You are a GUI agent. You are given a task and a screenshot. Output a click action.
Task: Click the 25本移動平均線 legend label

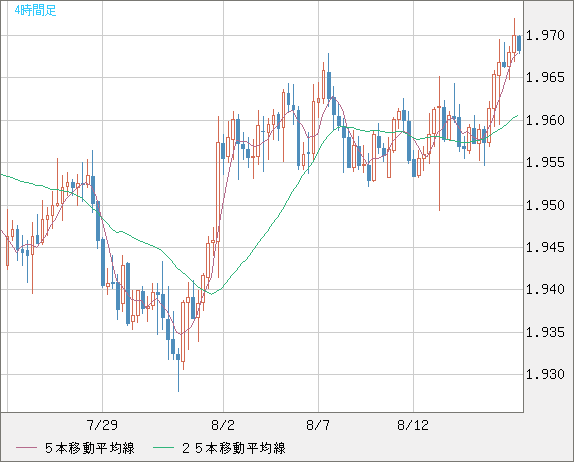[x=234, y=448]
